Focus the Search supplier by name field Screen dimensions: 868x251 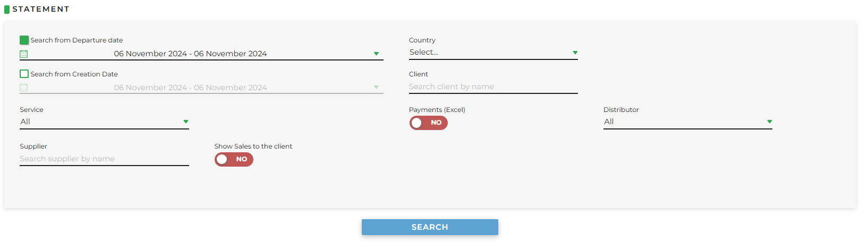coord(104,159)
